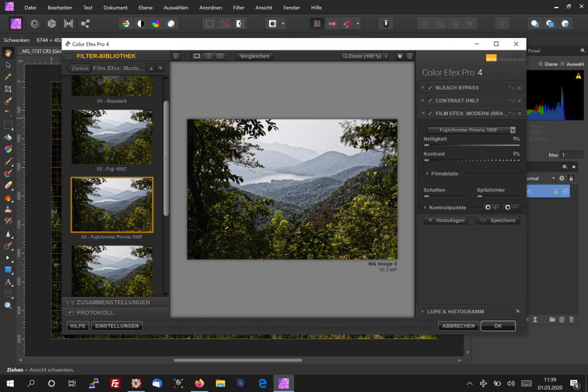The width and height of the screenshot is (588, 392).
Task: Uncheck the Contrast Only filter
Action: pos(430,100)
